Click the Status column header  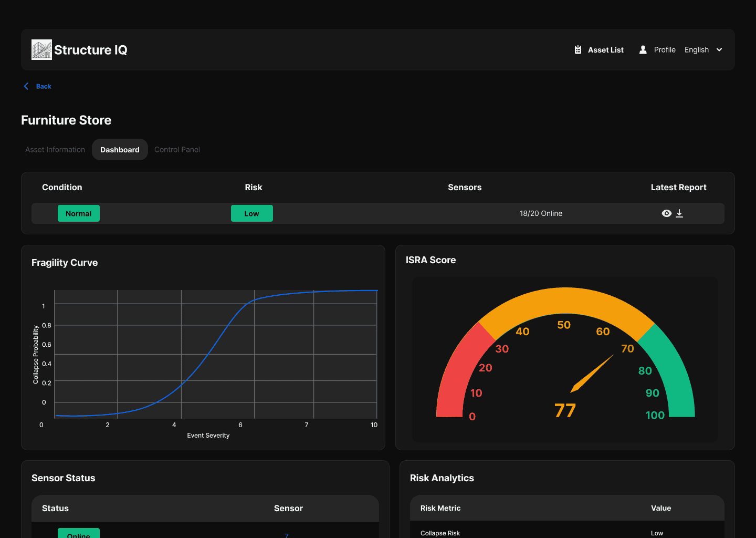pos(55,509)
